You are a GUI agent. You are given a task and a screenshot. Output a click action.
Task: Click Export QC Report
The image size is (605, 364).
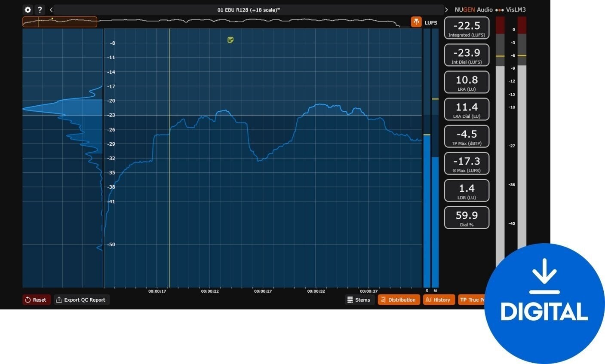(81, 300)
